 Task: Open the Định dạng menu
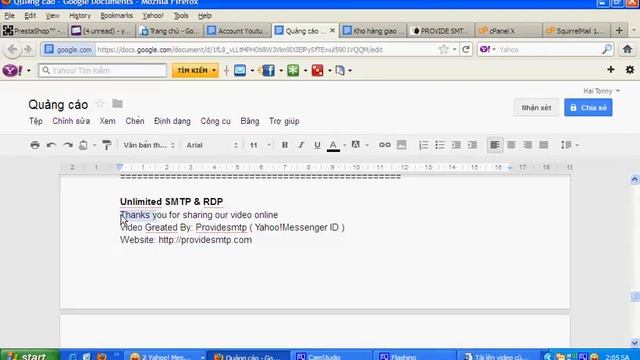[172, 121]
